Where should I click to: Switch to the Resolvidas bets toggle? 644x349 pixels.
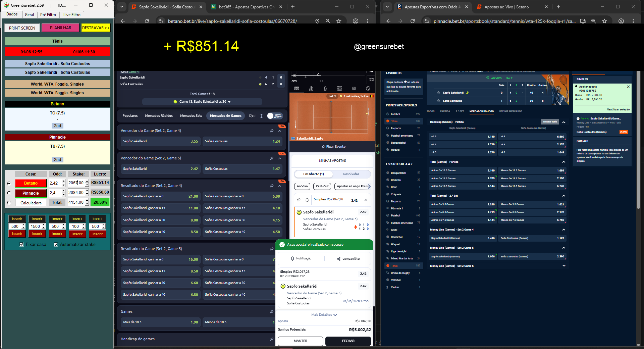point(351,174)
